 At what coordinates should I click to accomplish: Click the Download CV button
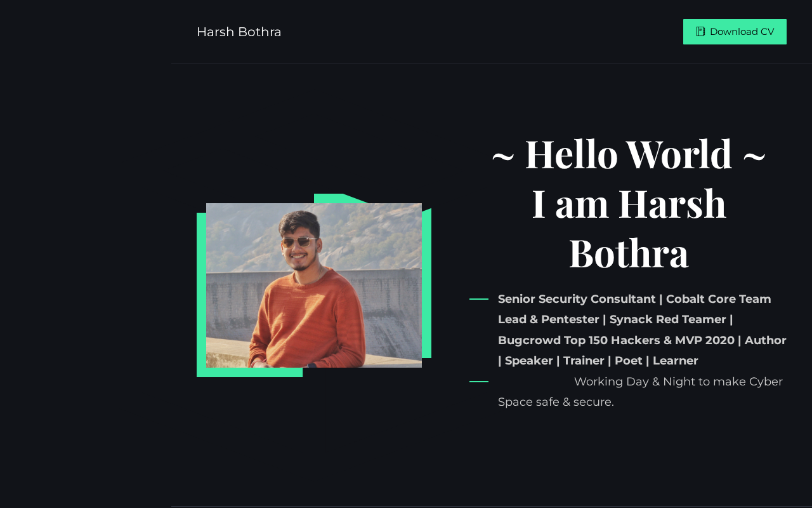coord(735,32)
